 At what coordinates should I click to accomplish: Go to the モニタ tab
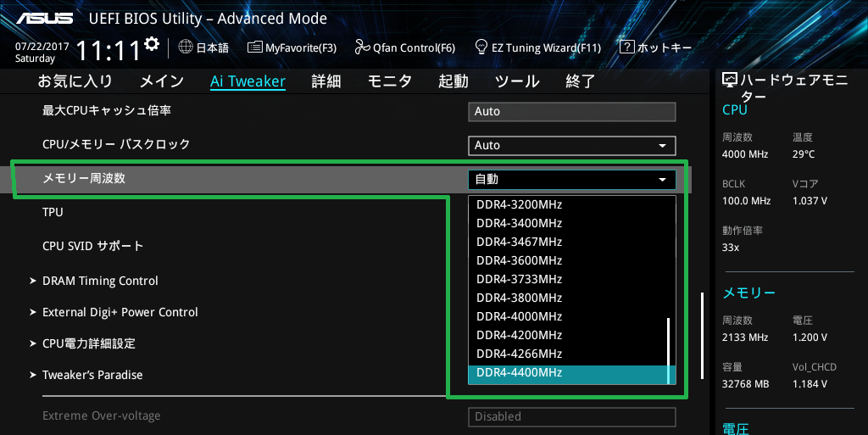pyautogui.click(x=390, y=81)
